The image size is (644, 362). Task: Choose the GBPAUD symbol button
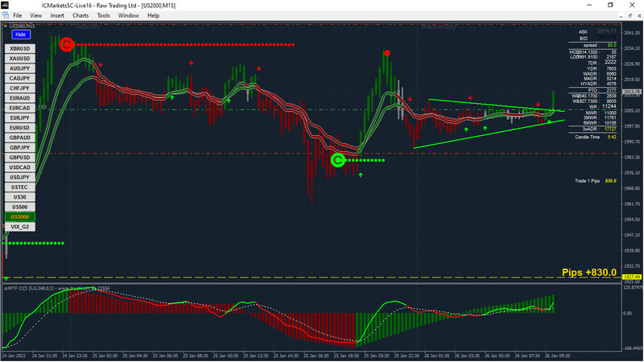19,138
